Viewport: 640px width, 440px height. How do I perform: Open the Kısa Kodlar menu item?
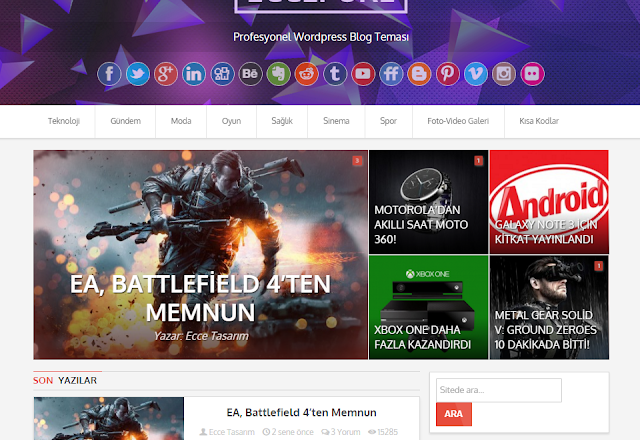click(538, 122)
